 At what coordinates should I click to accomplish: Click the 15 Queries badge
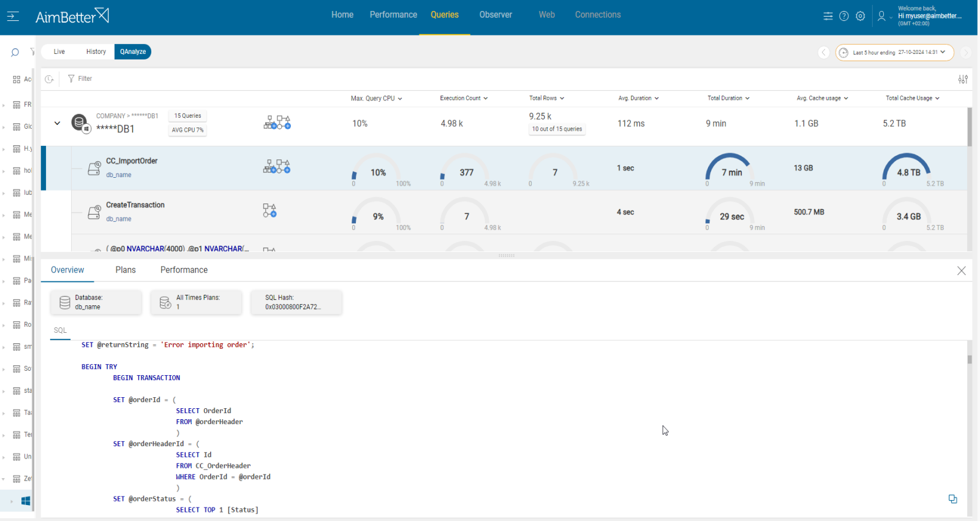click(187, 116)
